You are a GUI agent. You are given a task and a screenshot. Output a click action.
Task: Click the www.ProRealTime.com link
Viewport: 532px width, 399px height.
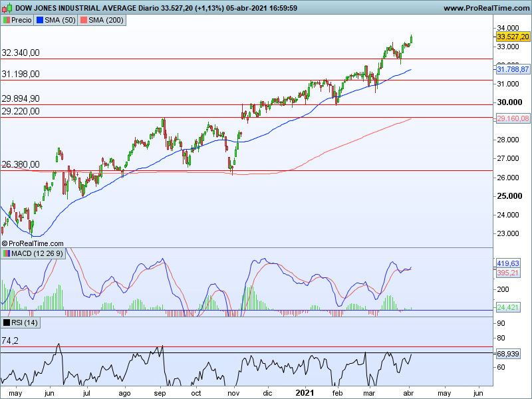487,8
